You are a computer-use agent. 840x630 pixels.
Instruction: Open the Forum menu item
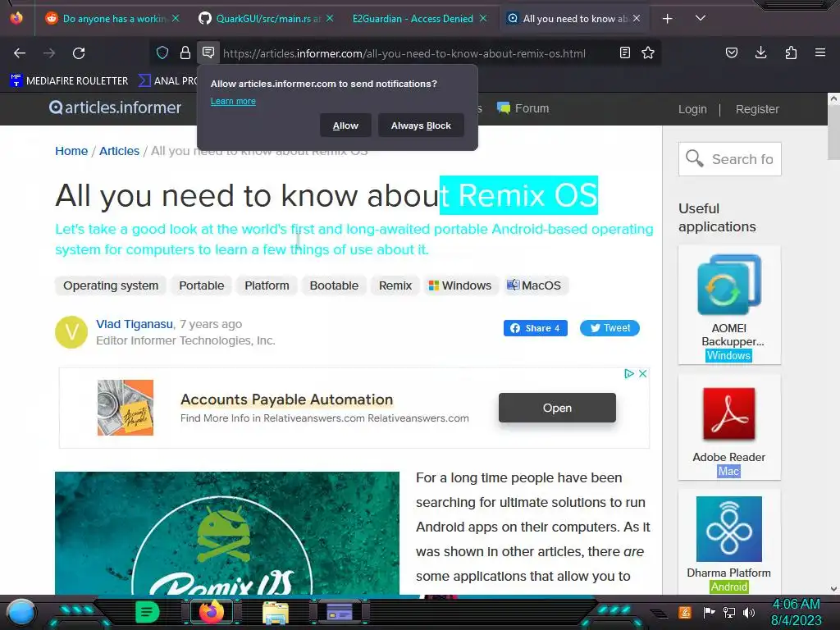[x=523, y=108]
